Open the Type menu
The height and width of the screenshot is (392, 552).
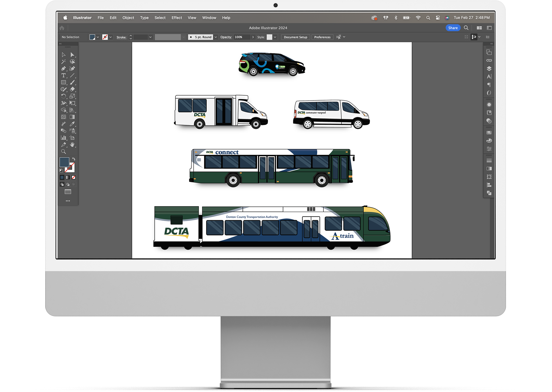(144, 18)
